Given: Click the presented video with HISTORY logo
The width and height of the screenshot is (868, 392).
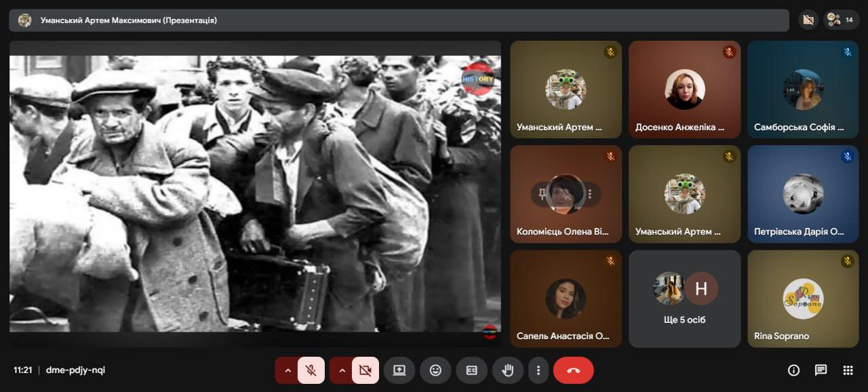Looking at the screenshot, I should pyautogui.click(x=255, y=193).
